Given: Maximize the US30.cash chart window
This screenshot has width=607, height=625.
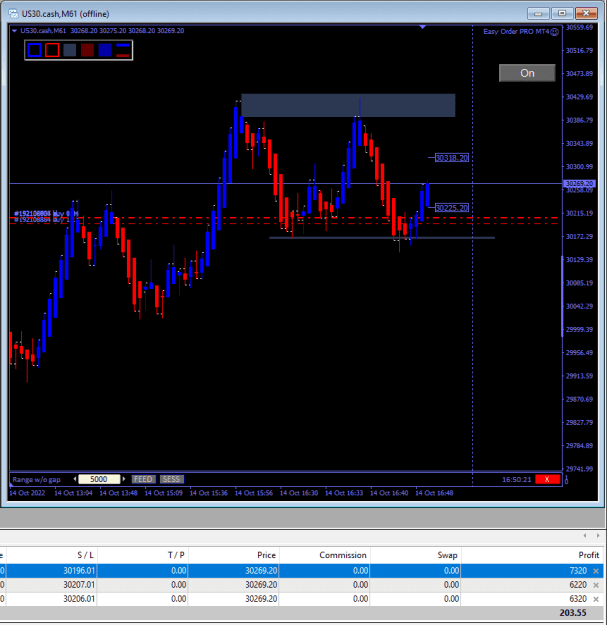Looking at the screenshot, I should click(x=562, y=14).
